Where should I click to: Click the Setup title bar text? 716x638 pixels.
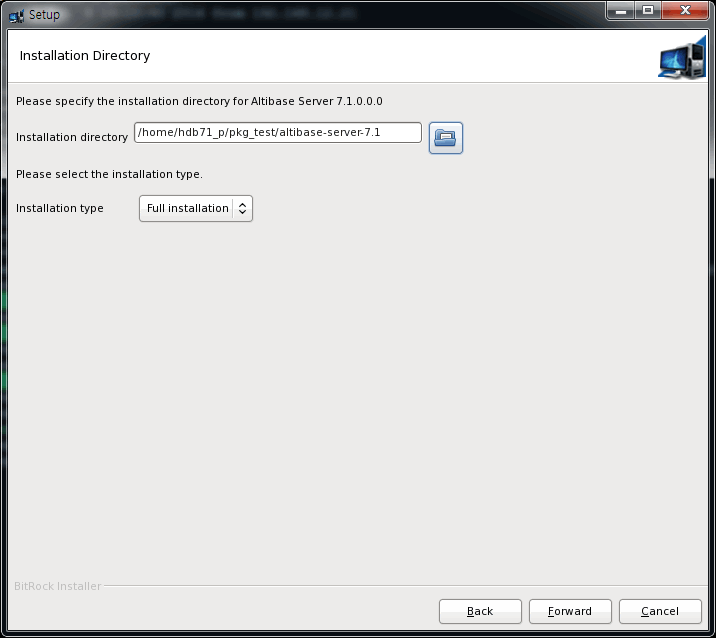(x=44, y=15)
